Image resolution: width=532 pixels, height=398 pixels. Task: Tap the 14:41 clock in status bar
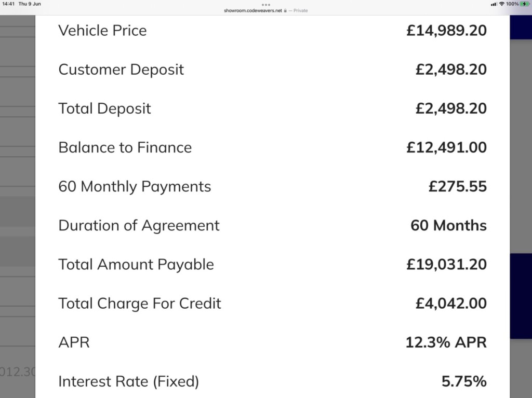[x=8, y=4]
